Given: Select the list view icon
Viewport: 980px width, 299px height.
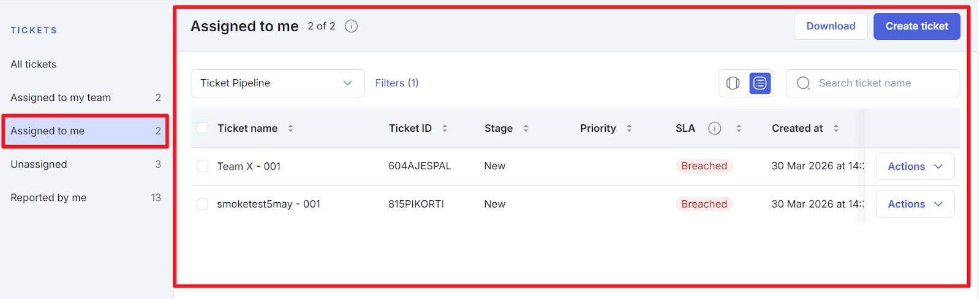Looking at the screenshot, I should 759,83.
